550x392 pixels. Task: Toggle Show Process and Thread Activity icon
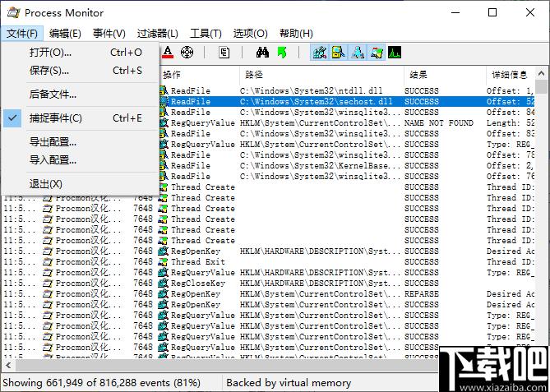pyautogui.click(x=377, y=53)
